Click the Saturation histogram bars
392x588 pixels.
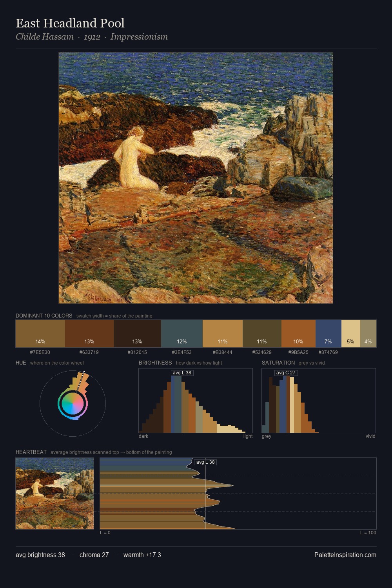click(x=319, y=401)
